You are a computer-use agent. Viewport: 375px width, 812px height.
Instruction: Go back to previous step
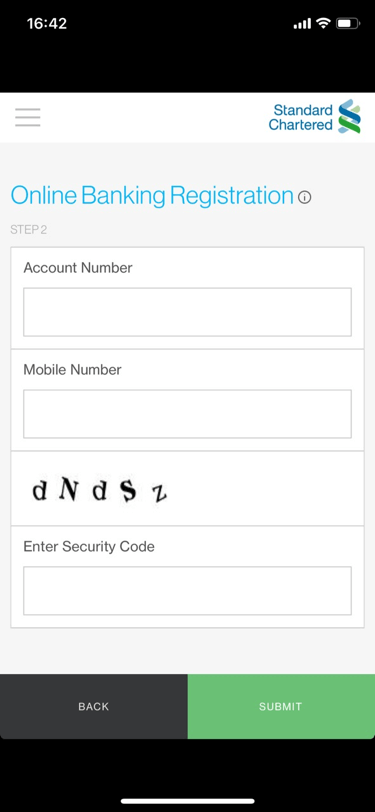point(94,706)
